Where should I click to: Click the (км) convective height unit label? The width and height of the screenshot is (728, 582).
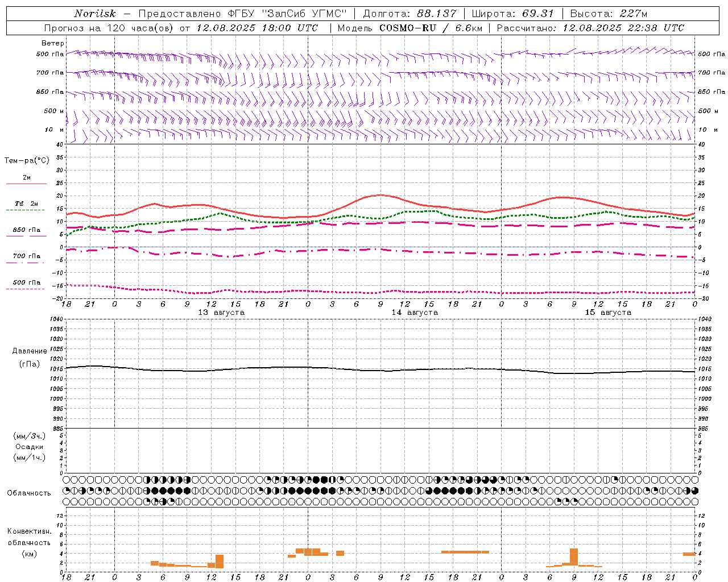[x=29, y=554]
